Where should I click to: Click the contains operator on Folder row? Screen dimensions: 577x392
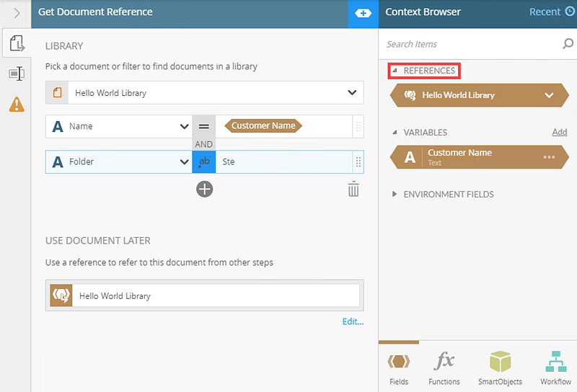click(204, 161)
